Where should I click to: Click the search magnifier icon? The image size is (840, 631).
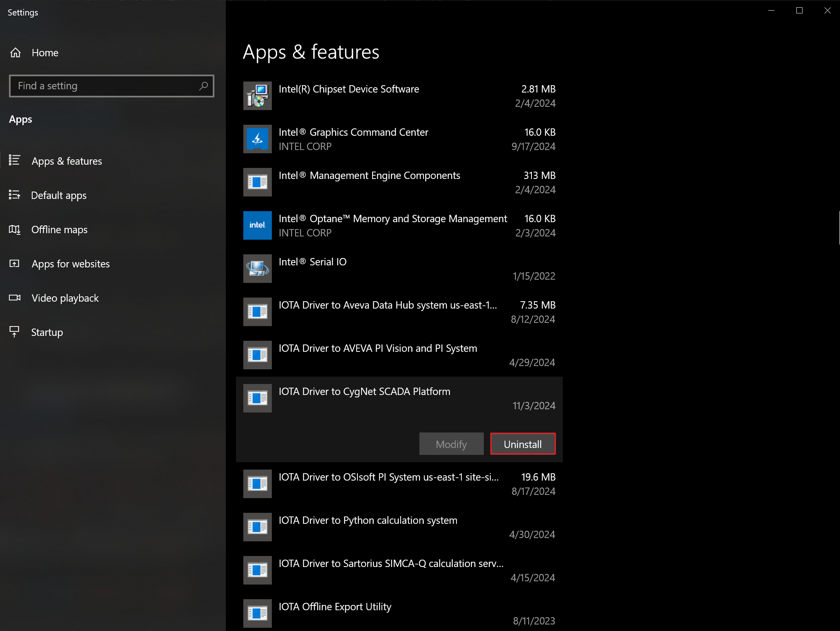pos(203,86)
